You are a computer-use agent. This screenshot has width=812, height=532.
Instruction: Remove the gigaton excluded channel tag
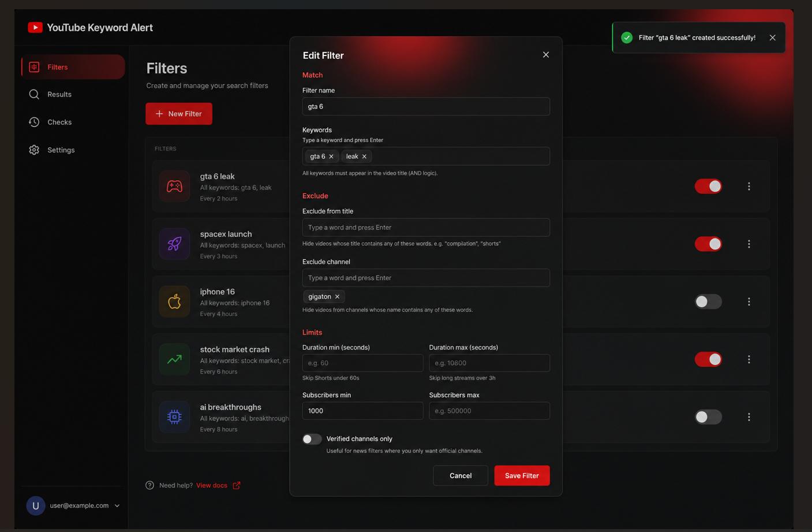coord(338,297)
